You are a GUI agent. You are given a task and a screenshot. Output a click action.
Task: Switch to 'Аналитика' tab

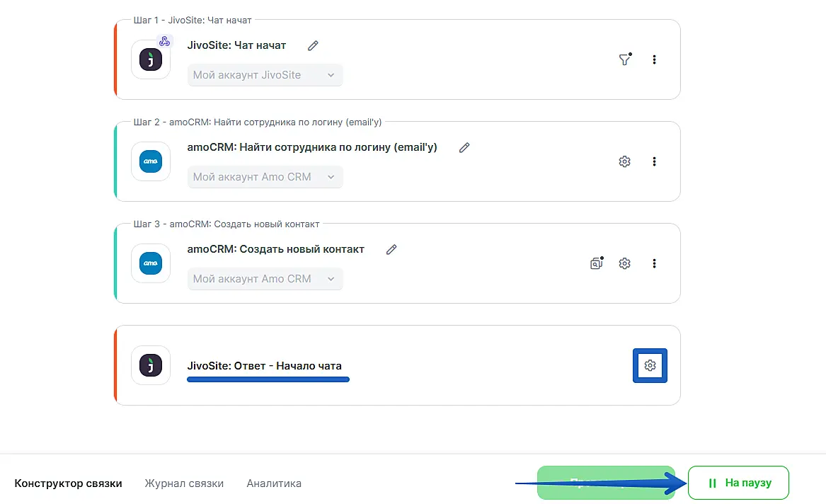(274, 483)
